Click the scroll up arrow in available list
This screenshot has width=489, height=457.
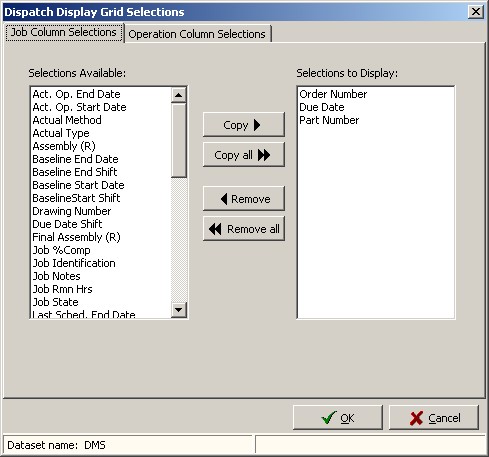pos(179,95)
